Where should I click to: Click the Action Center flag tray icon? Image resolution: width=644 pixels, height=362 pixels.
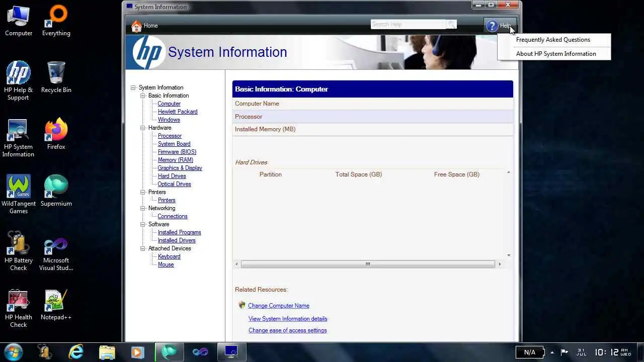[x=565, y=352]
